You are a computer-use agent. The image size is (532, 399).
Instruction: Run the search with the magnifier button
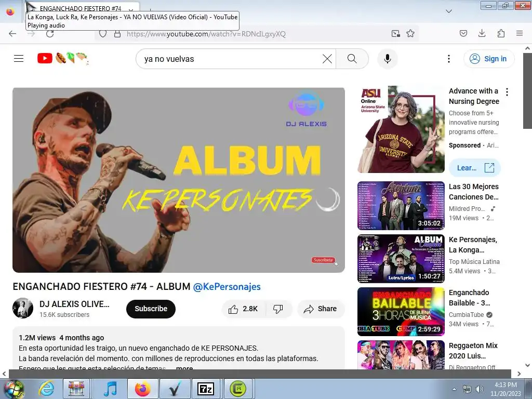coord(352,59)
